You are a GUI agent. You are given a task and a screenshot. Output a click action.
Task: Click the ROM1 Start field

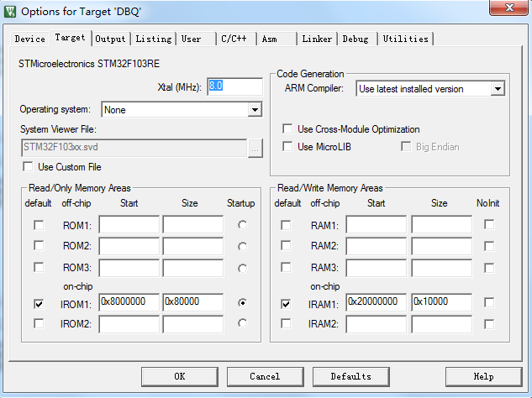pos(129,224)
